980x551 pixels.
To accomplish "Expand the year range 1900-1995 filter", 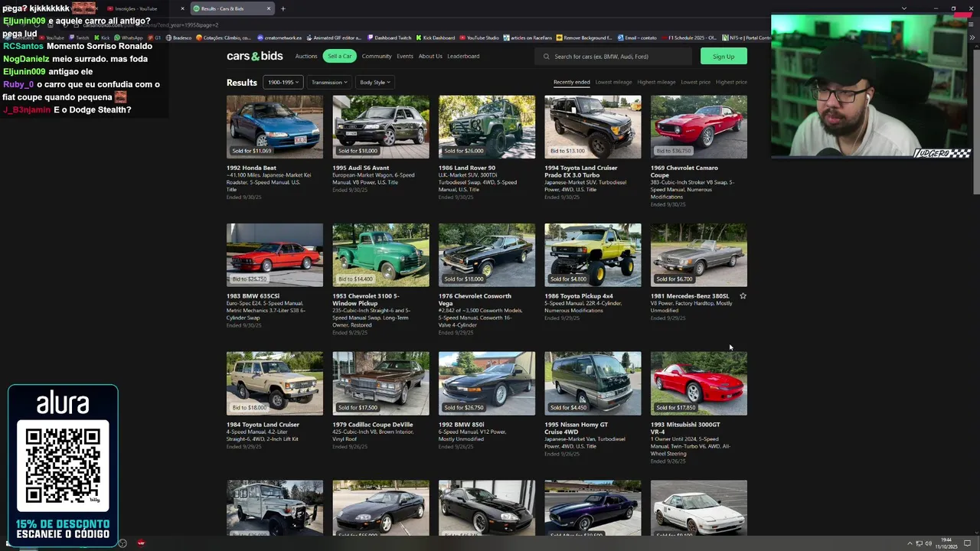I will pyautogui.click(x=283, y=82).
